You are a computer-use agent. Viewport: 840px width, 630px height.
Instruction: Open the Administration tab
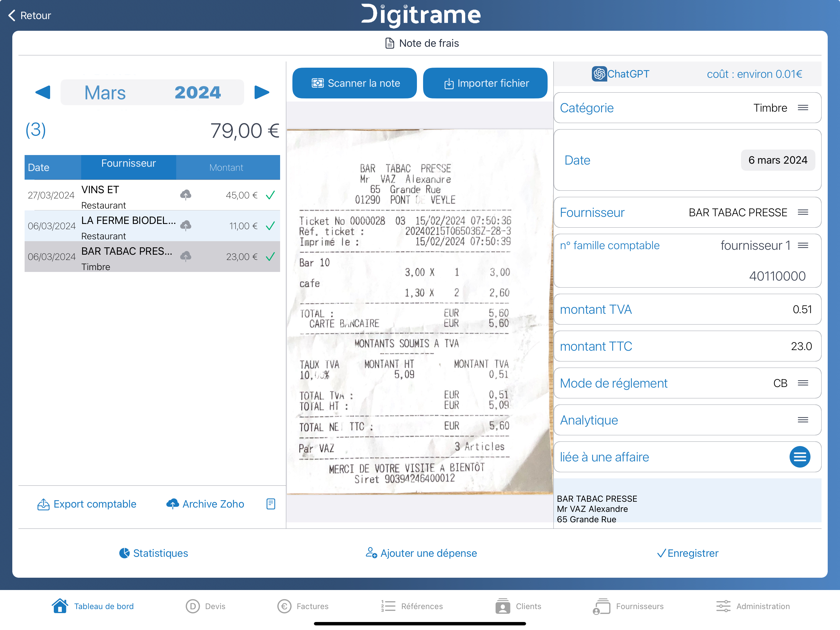coord(753,606)
